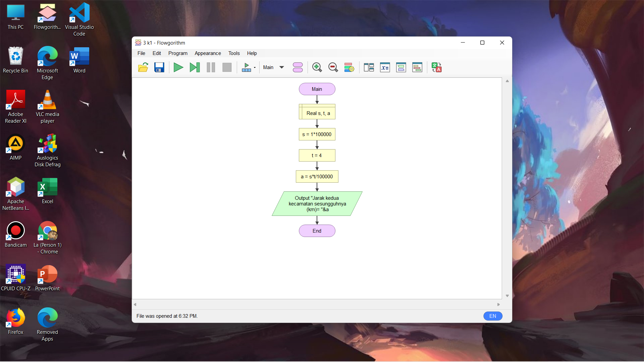644x362 pixels.
Task: Pause execution using the pause icon
Action: [x=211, y=67]
